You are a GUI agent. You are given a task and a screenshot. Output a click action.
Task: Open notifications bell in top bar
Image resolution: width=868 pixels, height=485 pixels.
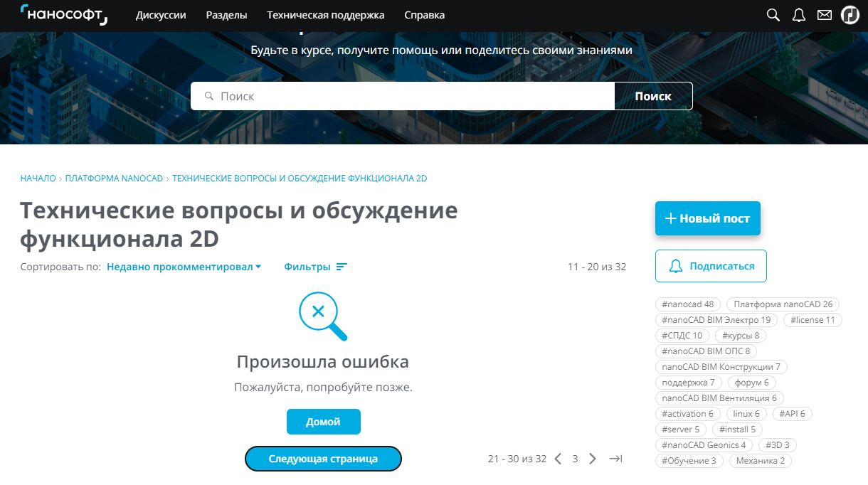tap(799, 15)
